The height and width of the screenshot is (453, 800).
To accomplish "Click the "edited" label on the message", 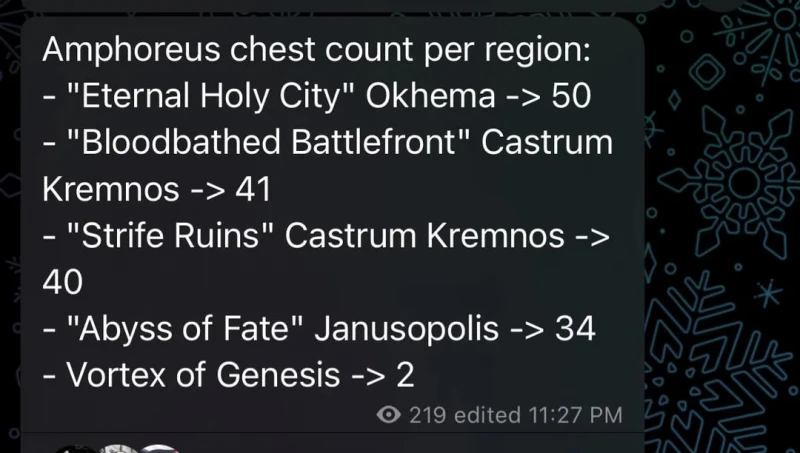I will coord(487,415).
